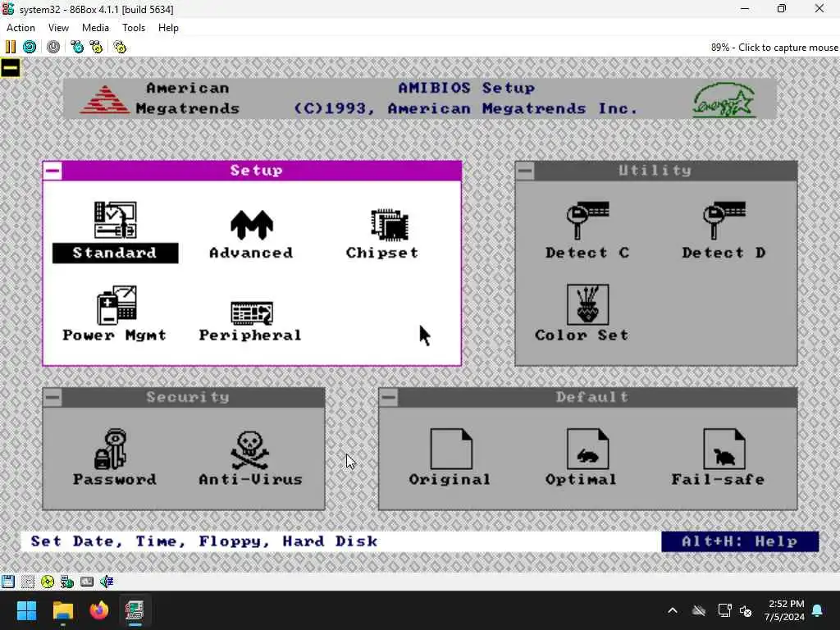Open the Media menu

[x=95, y=28]
